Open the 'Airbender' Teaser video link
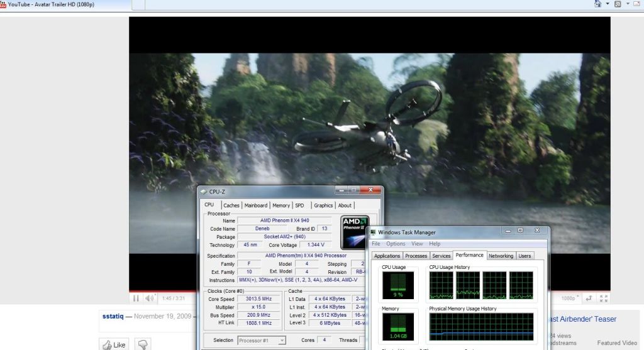 click(x=582, y=319)
